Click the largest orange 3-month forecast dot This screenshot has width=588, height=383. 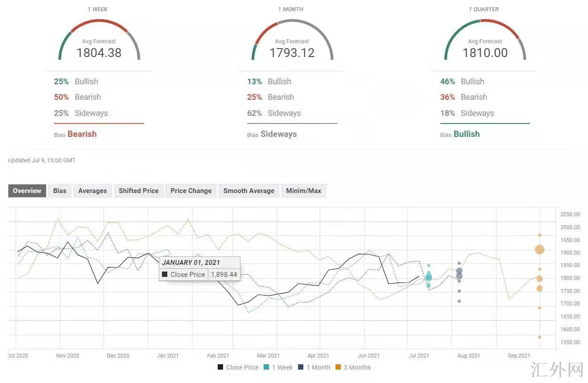539,250
